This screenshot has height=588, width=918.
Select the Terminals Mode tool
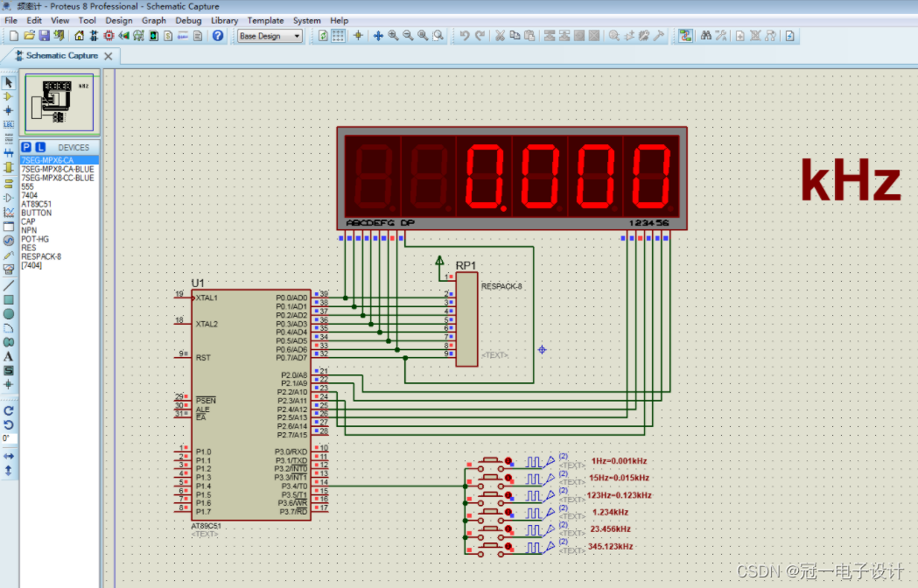(9, 183)
